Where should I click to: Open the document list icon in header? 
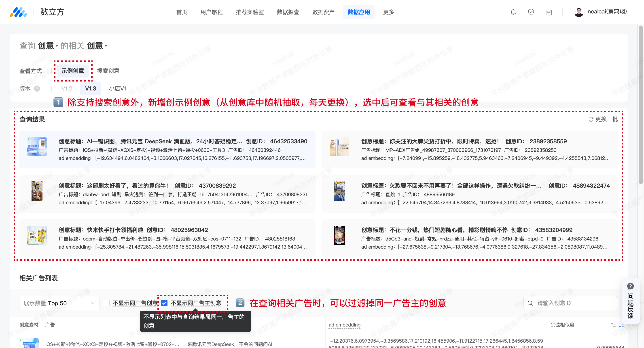click(549, 12)
